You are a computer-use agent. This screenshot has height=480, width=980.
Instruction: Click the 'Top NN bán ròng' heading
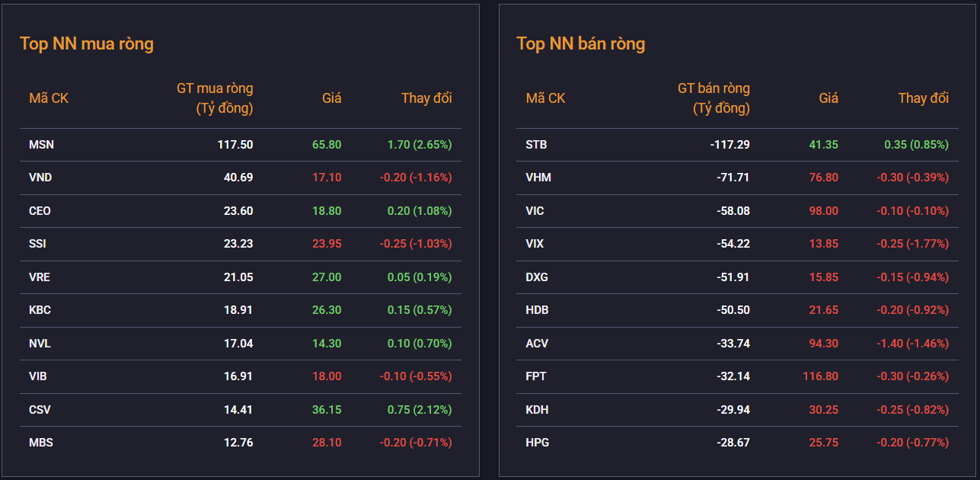tap(581, 43)
